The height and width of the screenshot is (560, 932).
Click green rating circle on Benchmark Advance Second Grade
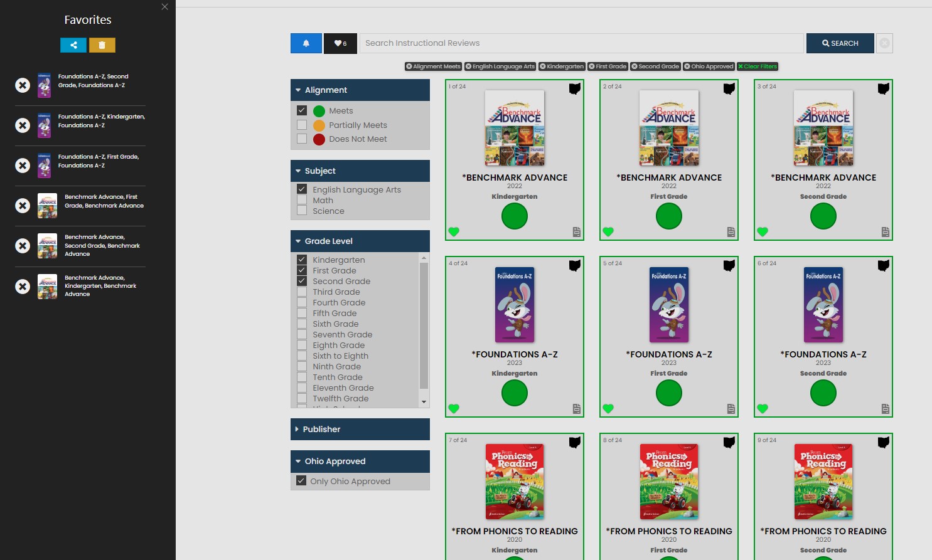pos(823,216)
